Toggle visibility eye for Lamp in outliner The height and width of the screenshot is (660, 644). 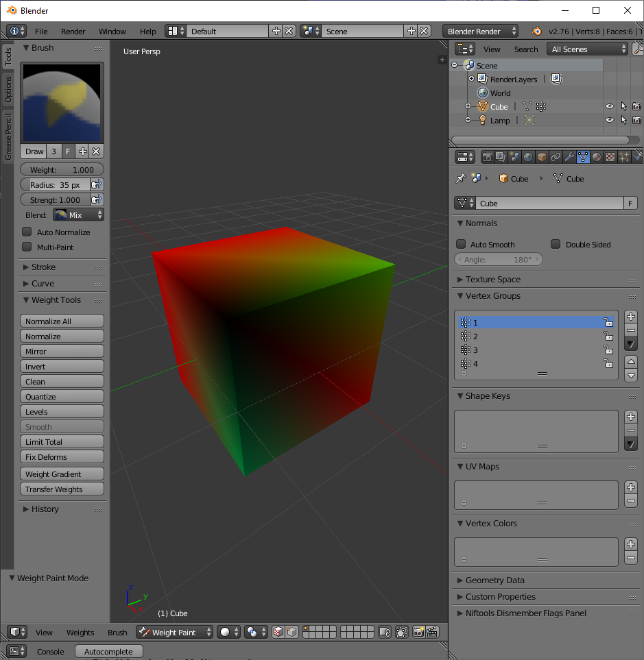click(610, 120)
